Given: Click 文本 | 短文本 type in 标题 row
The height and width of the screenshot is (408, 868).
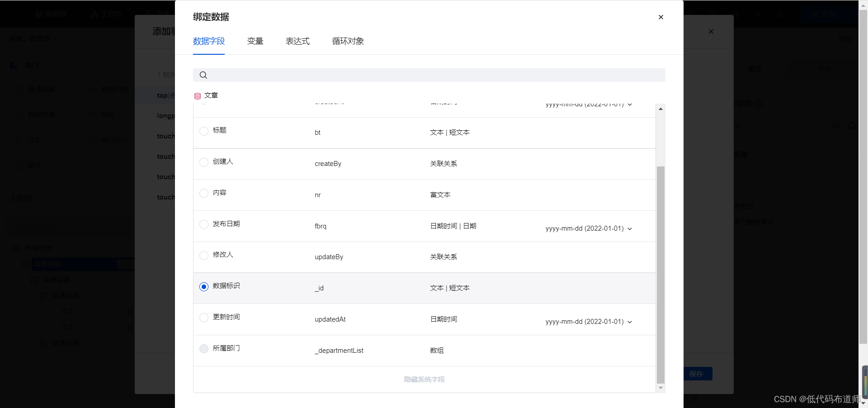Looking at the screenshot, I should (450, 133).
